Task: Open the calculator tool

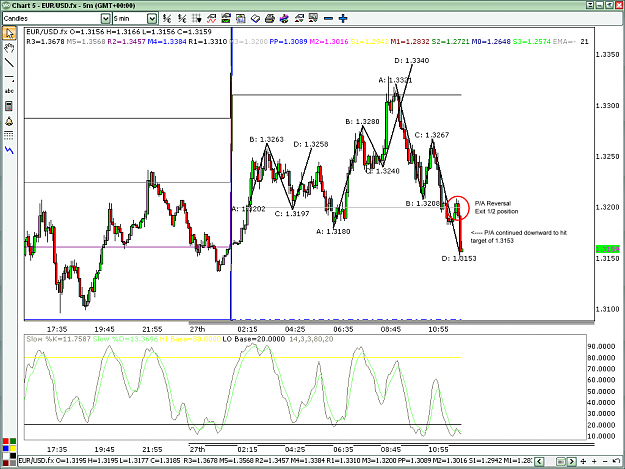Action: (x=9, y=106)
